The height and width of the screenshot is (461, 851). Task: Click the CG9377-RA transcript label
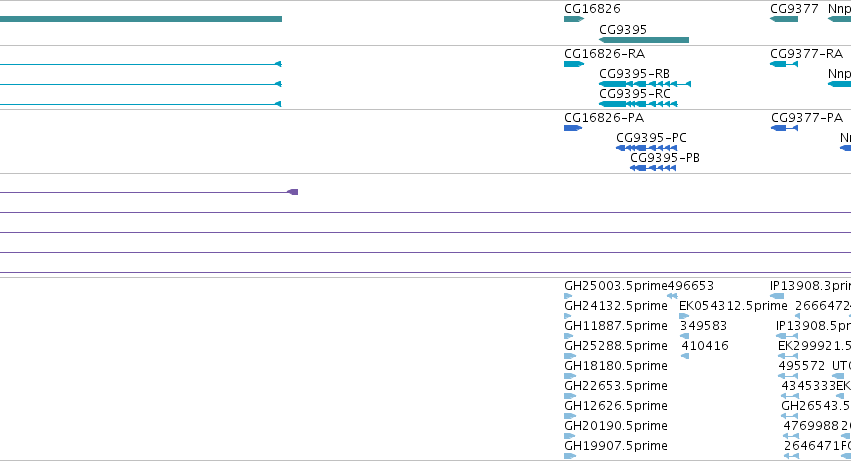[806, 54]
